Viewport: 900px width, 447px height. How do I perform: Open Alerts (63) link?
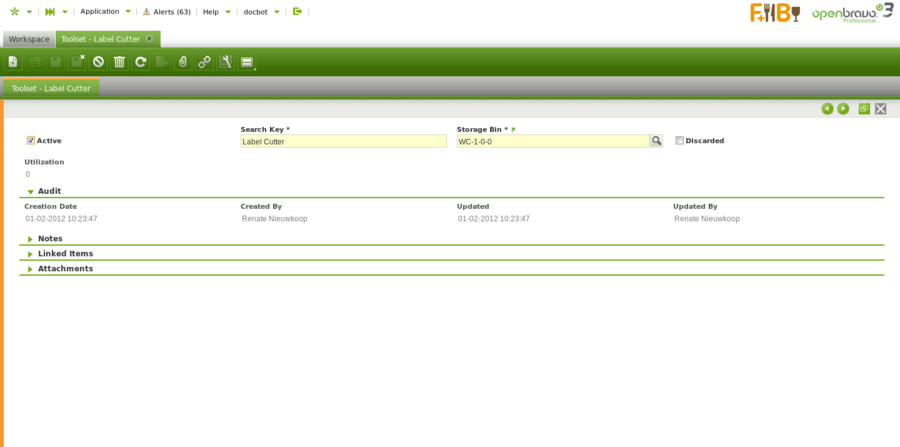click(166, 11)
